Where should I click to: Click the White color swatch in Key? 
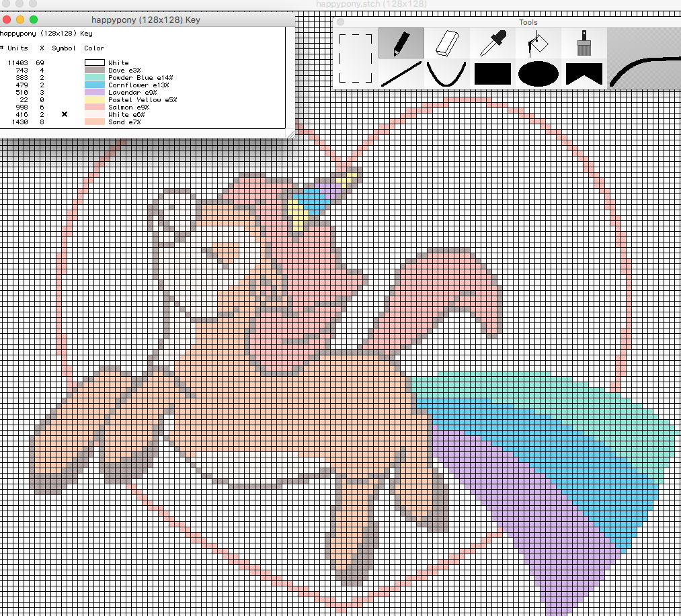95,62
